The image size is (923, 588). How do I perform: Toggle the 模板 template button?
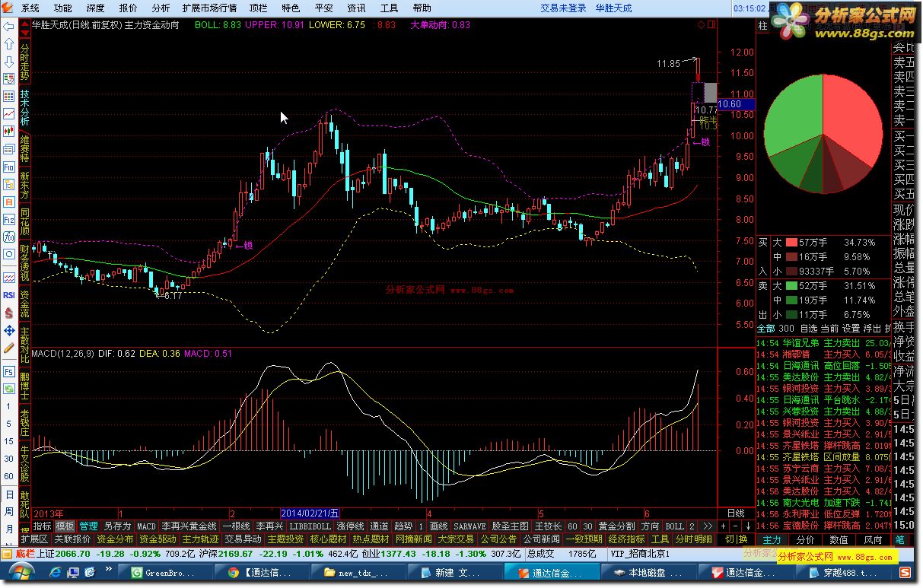(x=65, y=526)
